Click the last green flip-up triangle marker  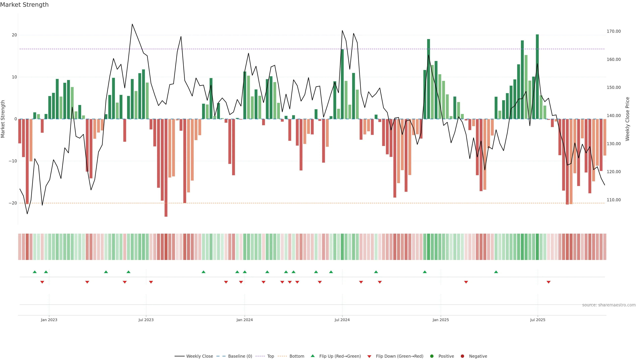(x=496, y=272)
